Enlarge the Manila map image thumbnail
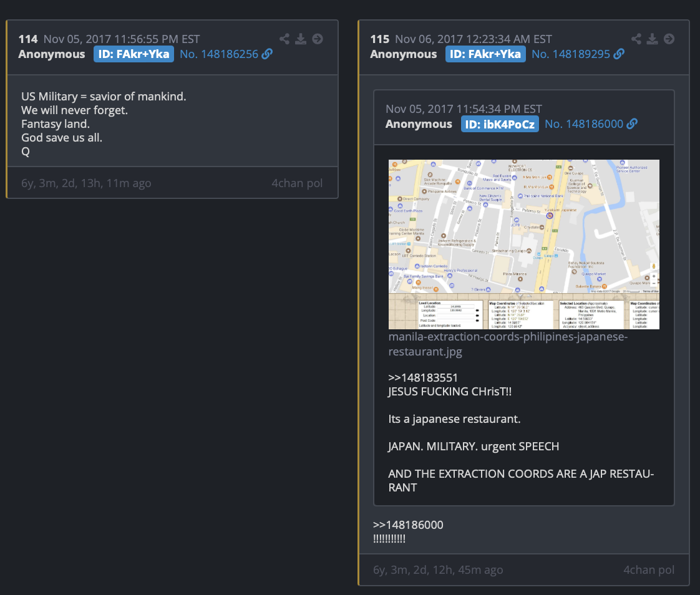 point(523,244)
